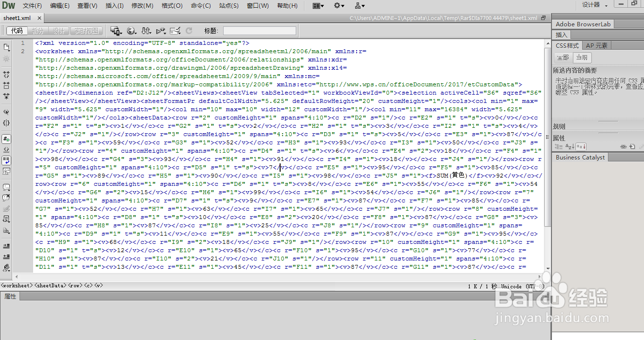Select the sheet1.xml document tab
The width and height of the screenshot is (644, 340).
point(17,18)
